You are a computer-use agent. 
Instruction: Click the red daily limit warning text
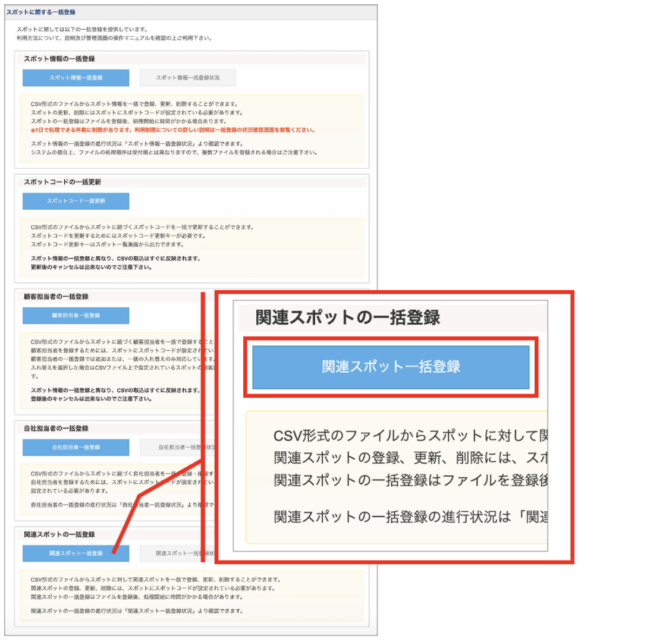click(x=173, y=130)
